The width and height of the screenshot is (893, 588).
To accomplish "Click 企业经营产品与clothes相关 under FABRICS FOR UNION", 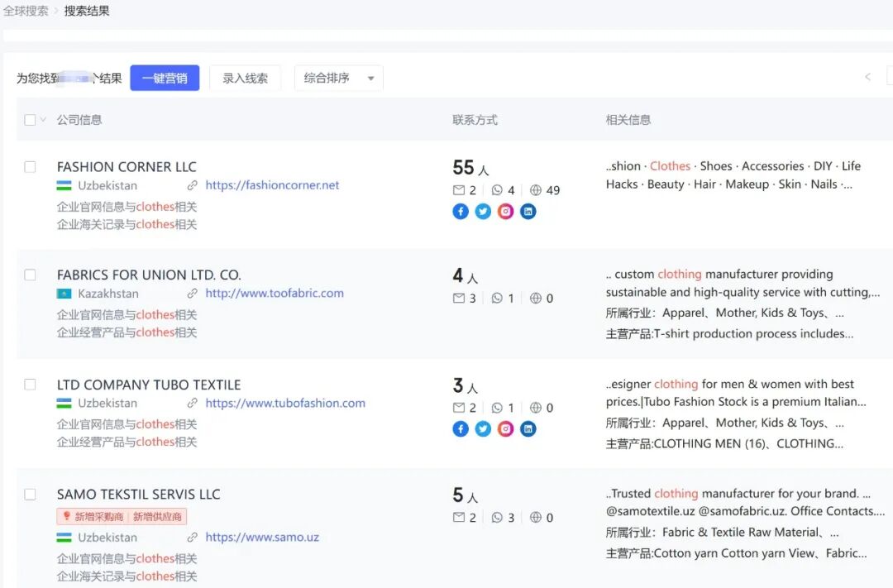I will click(x=127, y=332).
